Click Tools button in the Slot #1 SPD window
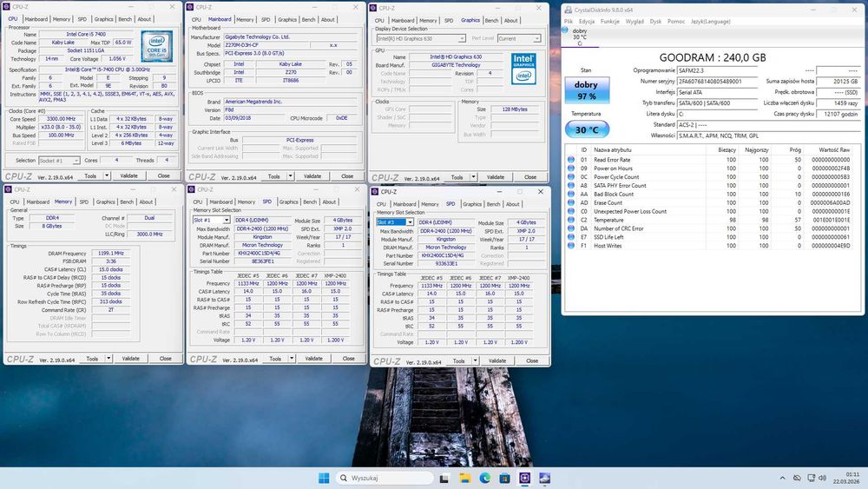The height and width of the screenshot is (489, 868). click(275, 359)
